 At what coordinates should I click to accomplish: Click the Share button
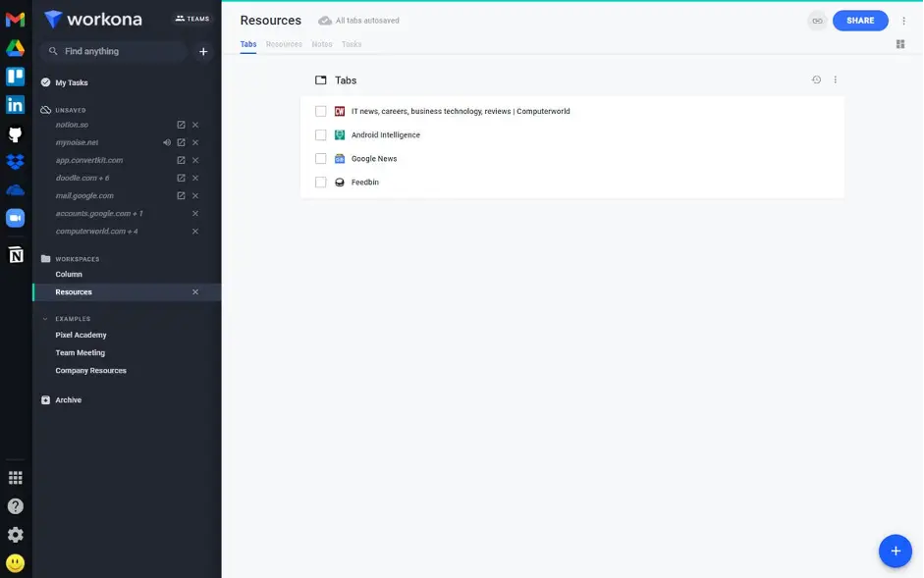(860, 21)
